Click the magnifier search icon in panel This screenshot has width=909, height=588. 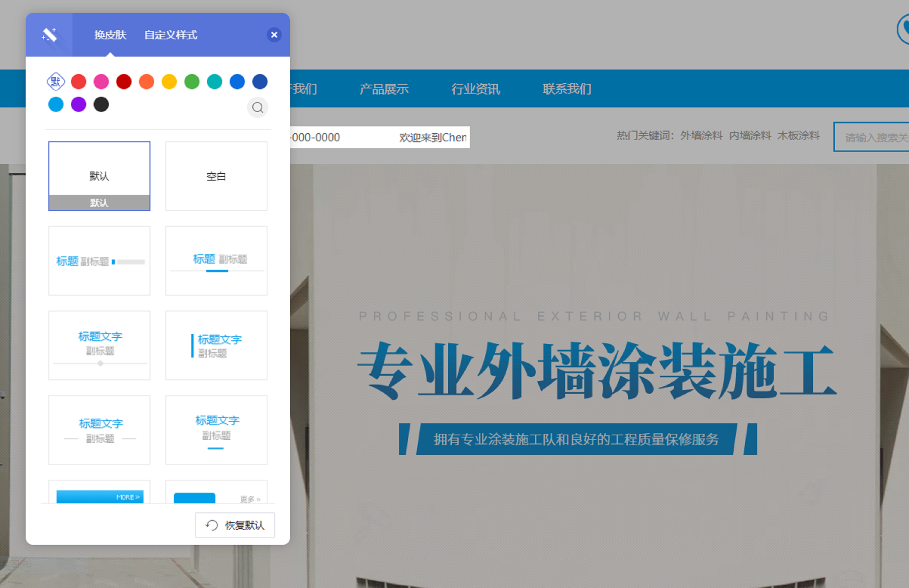pos(258,108)
